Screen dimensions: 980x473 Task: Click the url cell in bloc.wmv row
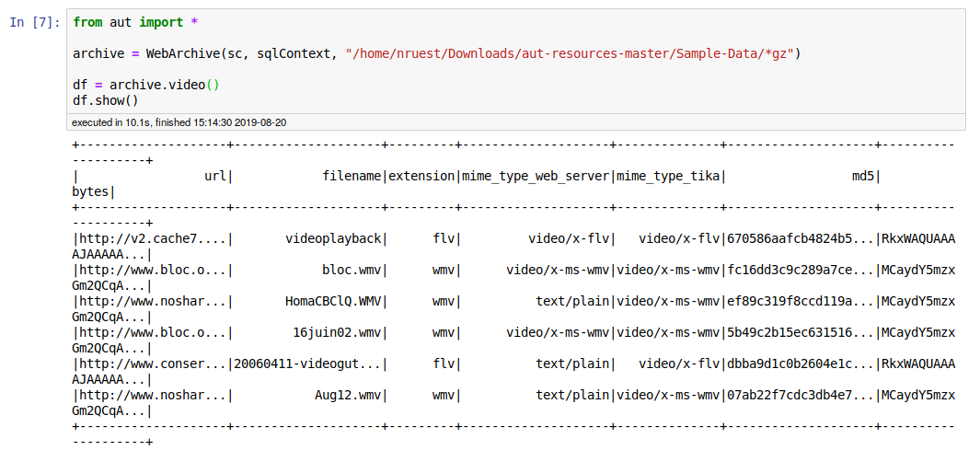point(153,270)
